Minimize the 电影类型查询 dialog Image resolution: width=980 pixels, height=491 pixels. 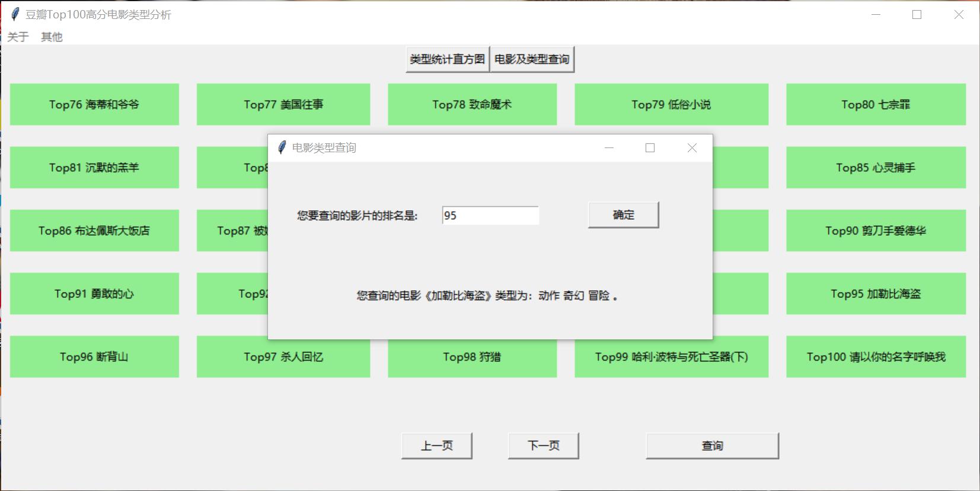[x=609, y=147]
